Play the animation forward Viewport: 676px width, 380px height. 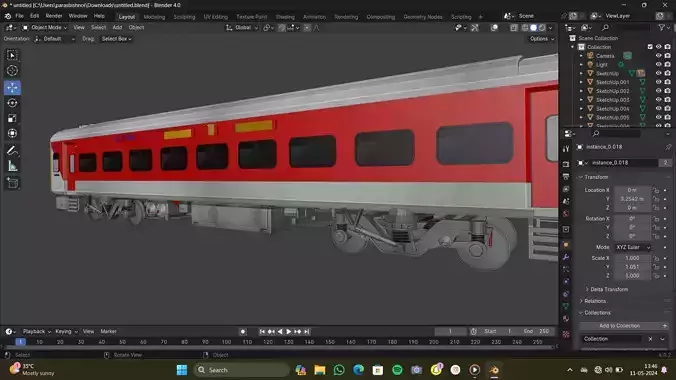(x=288, y=332)
